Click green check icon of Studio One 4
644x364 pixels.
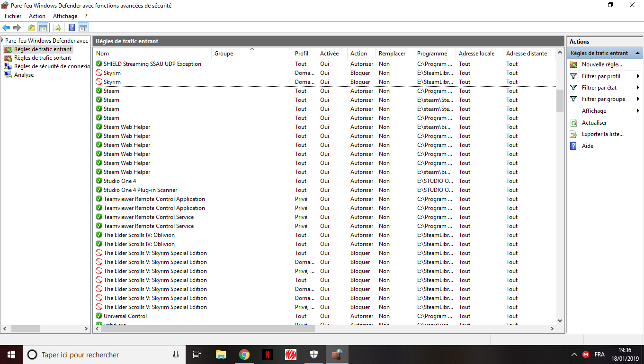(99, 181)
